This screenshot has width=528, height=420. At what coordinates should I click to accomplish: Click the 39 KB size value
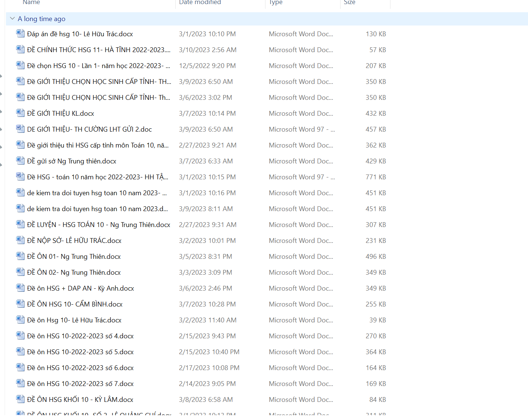378,320
